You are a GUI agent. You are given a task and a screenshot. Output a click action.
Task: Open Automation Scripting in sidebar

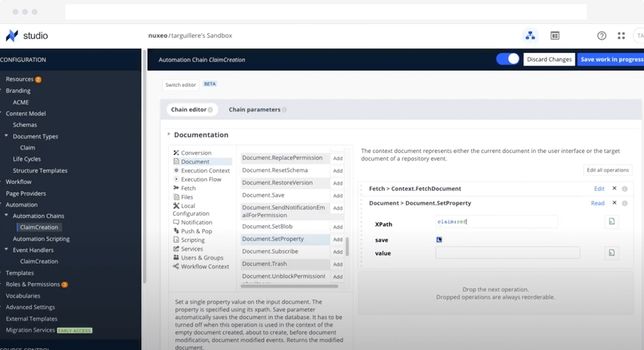click(x=41, y=239)
